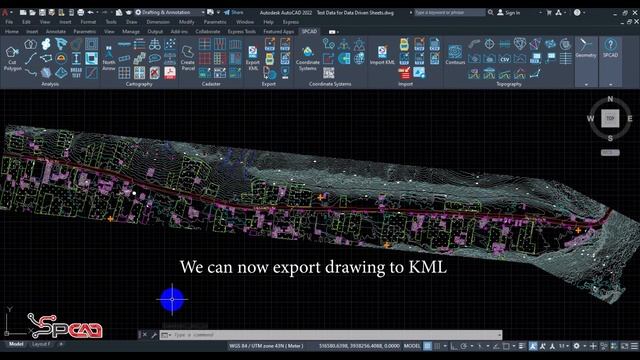The height and width of the screenshot is (360, 640).
Task: Toggle polar tracking in status bar
Action: pyautogui.click(x=464, y=346)
